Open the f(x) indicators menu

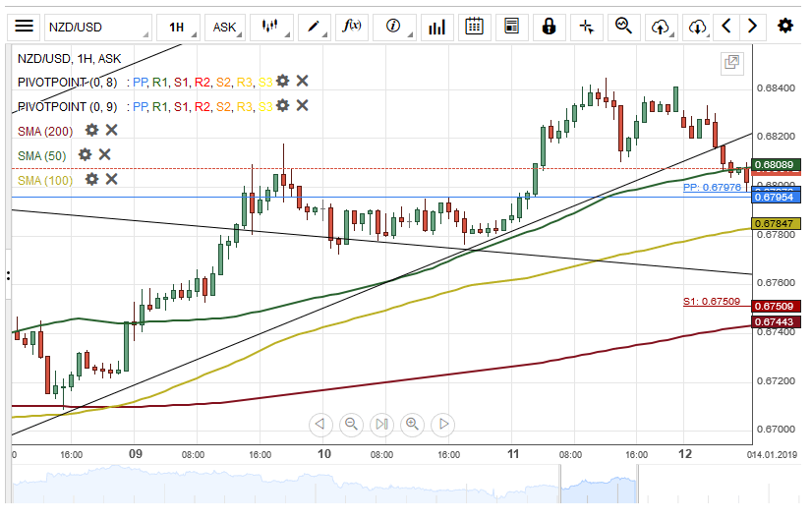point(352,27)
